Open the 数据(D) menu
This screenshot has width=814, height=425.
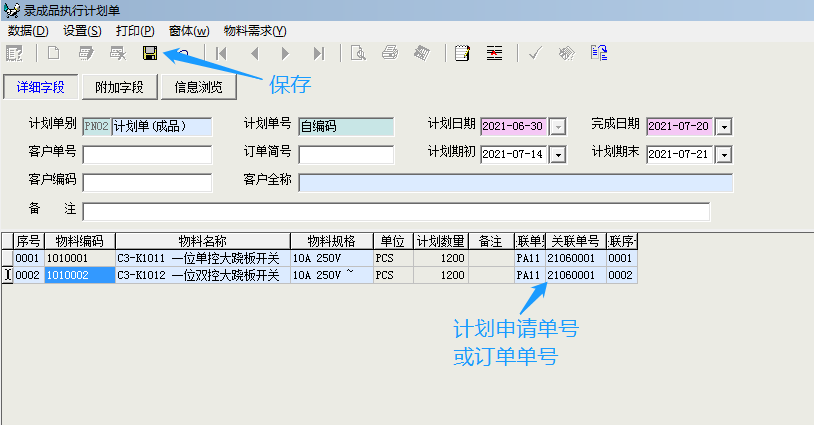(x=27, y=30)
